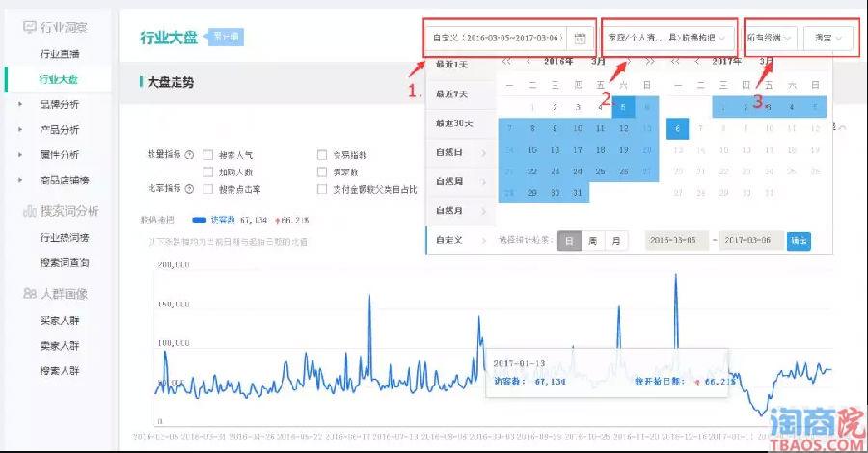Image resolution: width=868 pixels, height=453 pixels.
Task: Click the 行业洞察 monitor icon in sidebar
Action: (x=29, y=27)
